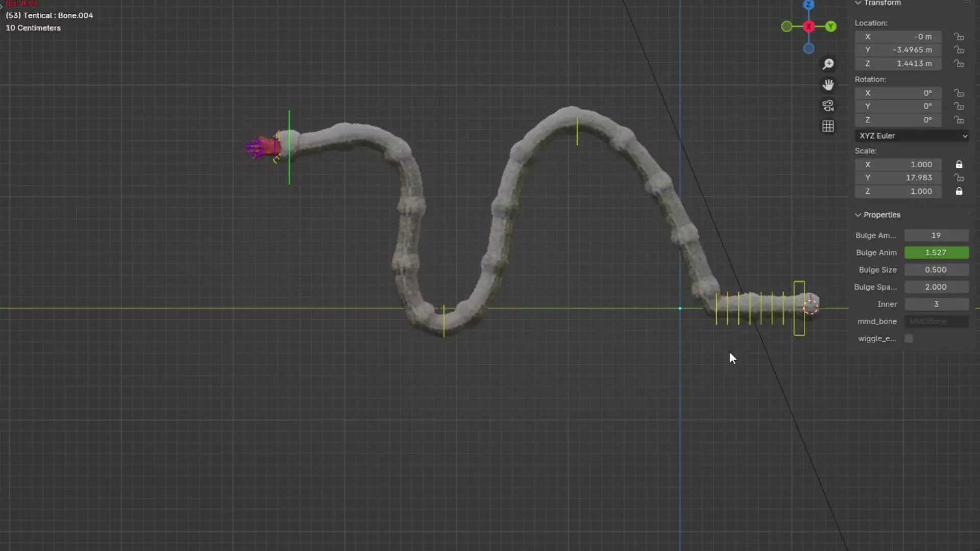This screenshot has width=980, height=551.
Task: Toggle the camera view icon
Action: (828, 106)
